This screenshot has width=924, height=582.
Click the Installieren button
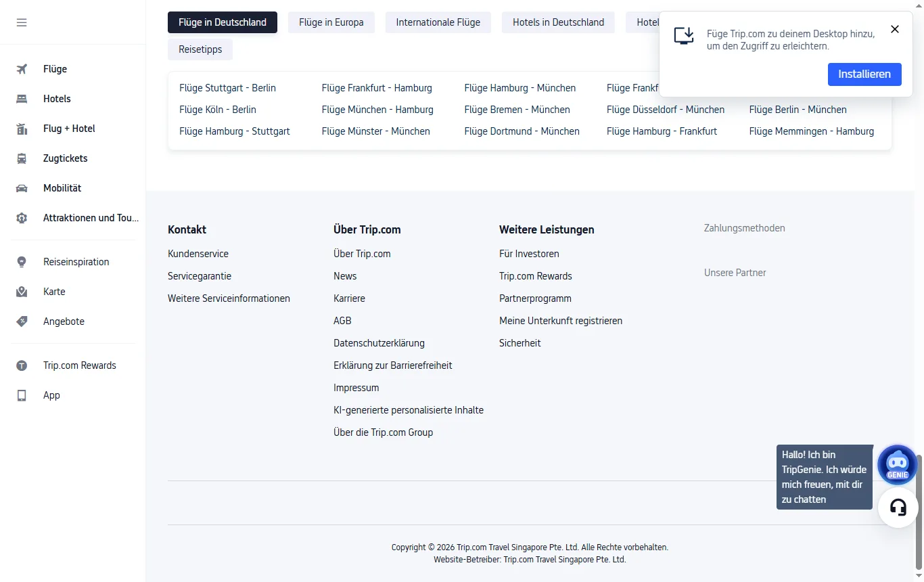[x=864, y=74]
